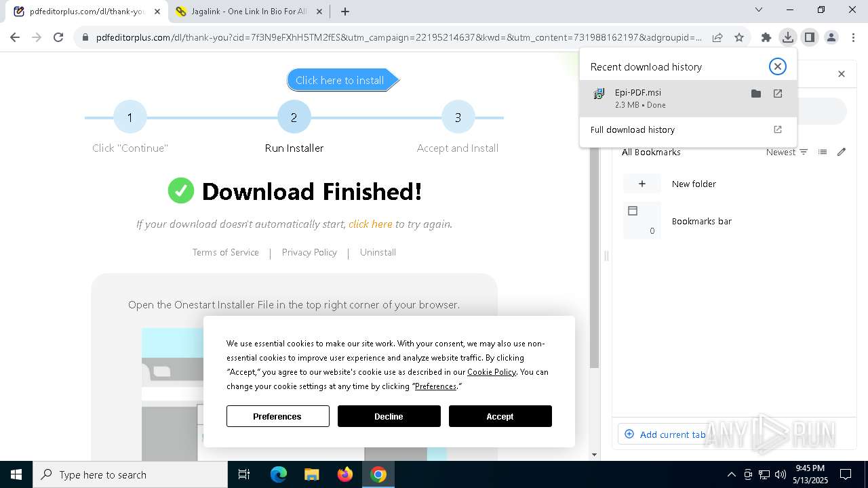Screen dimensions: 868x488
Task: Close the pdfeditorplus tab
Action: [157, 12]
